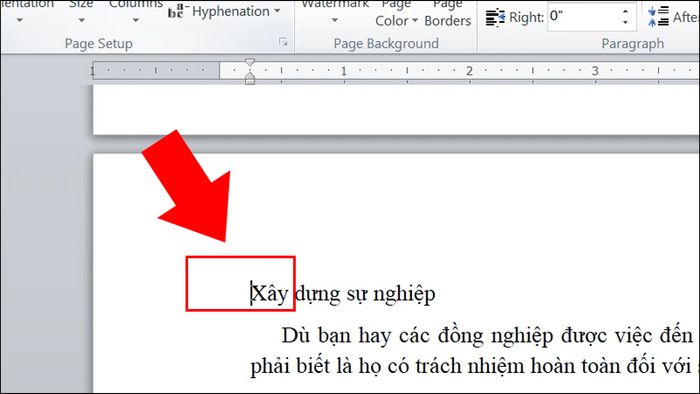This screenshot has height=394, width=700.
Task: Increase Right indent with up arrow
Action: click(x=625, y=11)
